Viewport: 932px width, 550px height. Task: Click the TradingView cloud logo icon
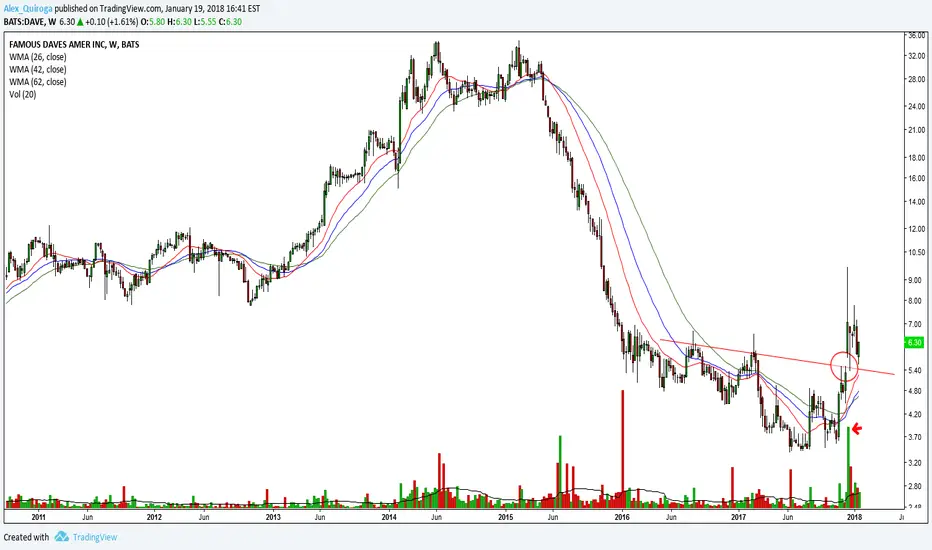(61, 537)
